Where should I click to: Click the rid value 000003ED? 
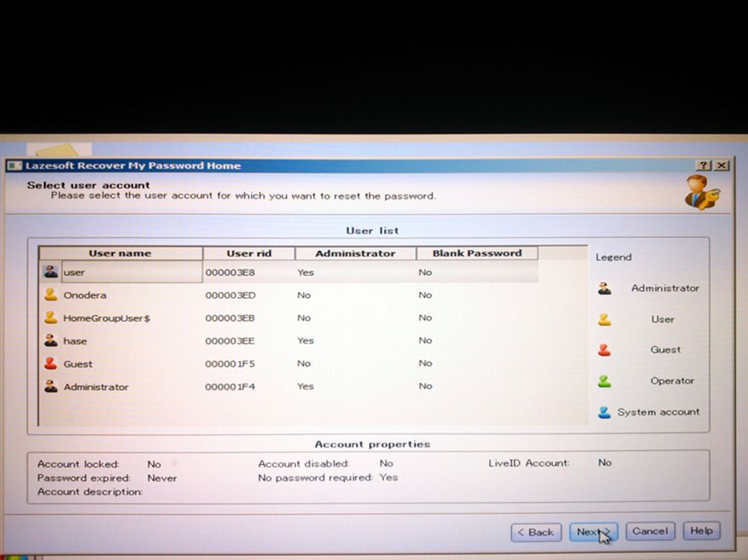(x=230, y=295)
